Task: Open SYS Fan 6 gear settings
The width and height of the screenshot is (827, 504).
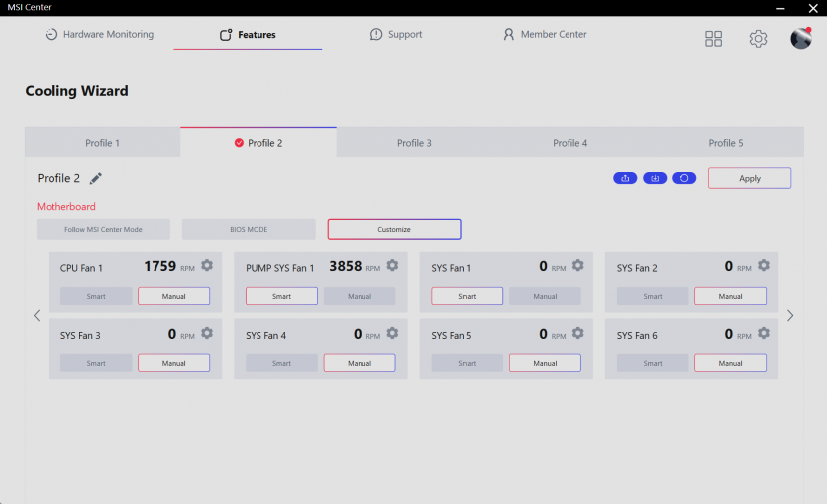Action: 764,334
